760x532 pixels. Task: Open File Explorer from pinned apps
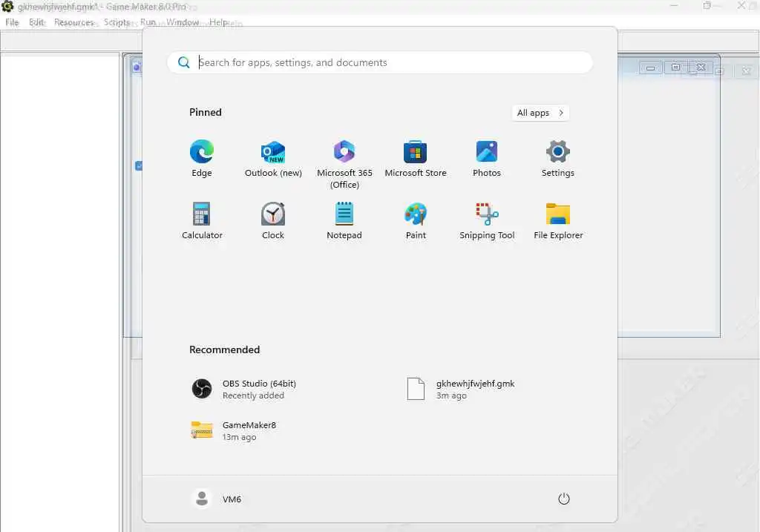[x=558, y=221]
